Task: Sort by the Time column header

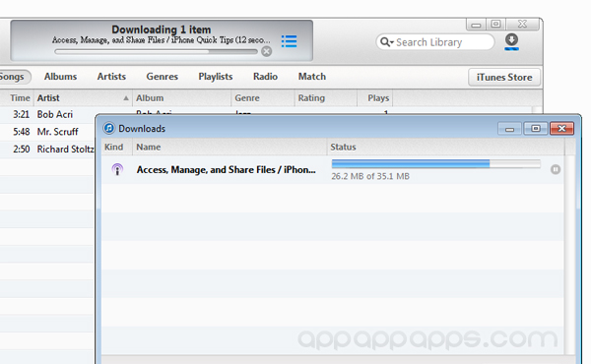Action: [17, 97]
